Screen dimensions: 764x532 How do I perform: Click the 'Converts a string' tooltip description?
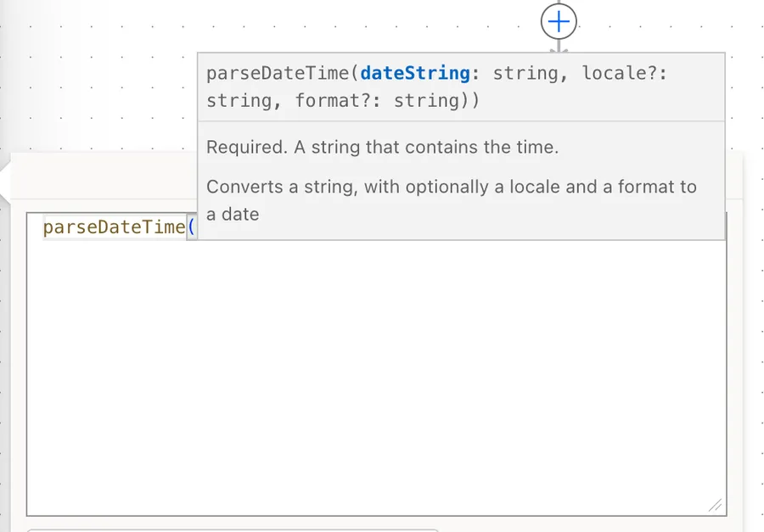[x=452, y=200]
